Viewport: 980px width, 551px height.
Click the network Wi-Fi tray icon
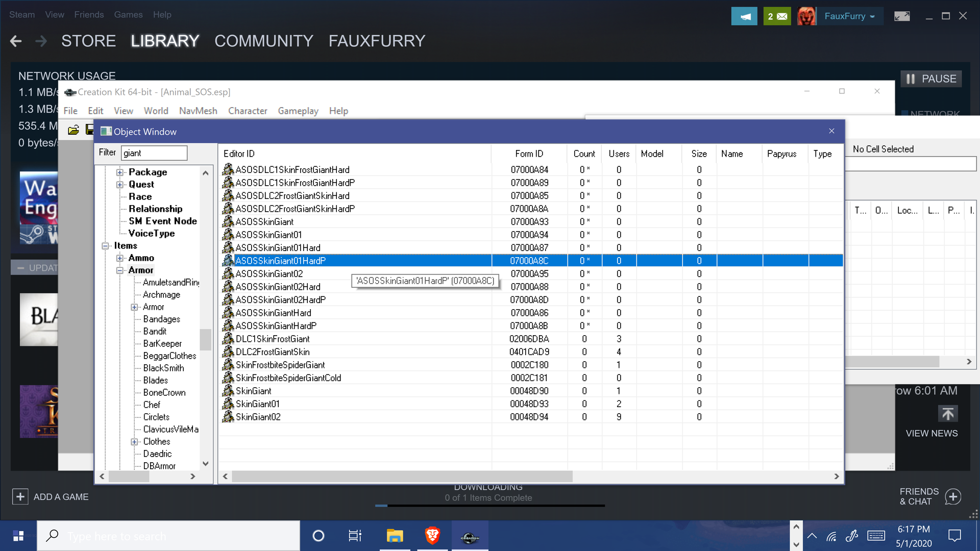click(832, 536)
